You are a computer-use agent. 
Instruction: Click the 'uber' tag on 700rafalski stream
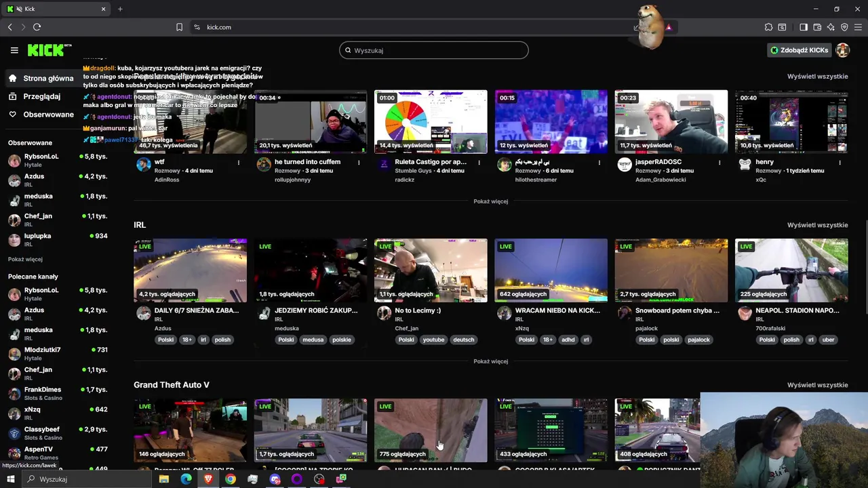tap(828, 340)
